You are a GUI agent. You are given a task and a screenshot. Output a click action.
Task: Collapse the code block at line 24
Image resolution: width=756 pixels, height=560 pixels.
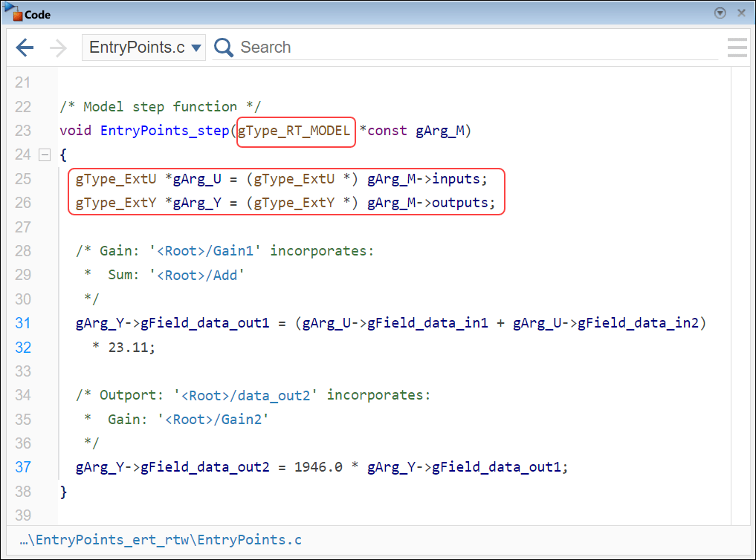45,154
